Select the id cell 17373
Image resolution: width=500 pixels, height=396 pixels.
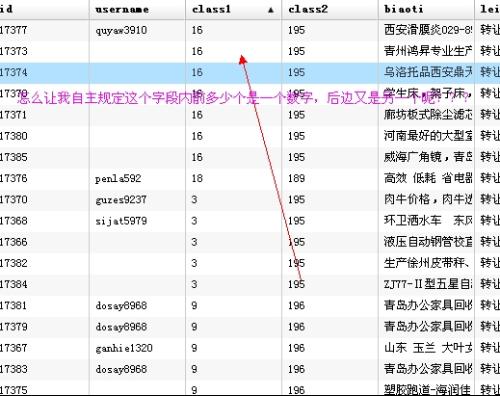13,51
